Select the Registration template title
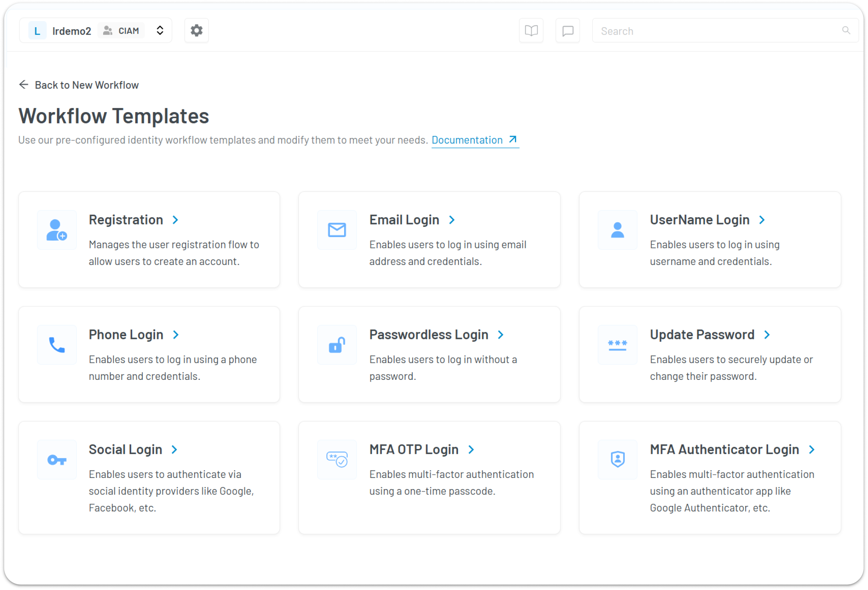 coord(126,220)
